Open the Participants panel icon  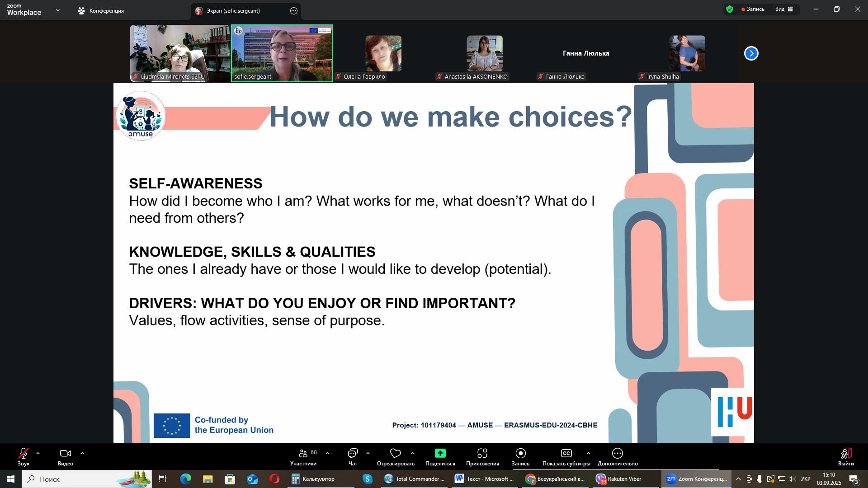click(303, 453)
